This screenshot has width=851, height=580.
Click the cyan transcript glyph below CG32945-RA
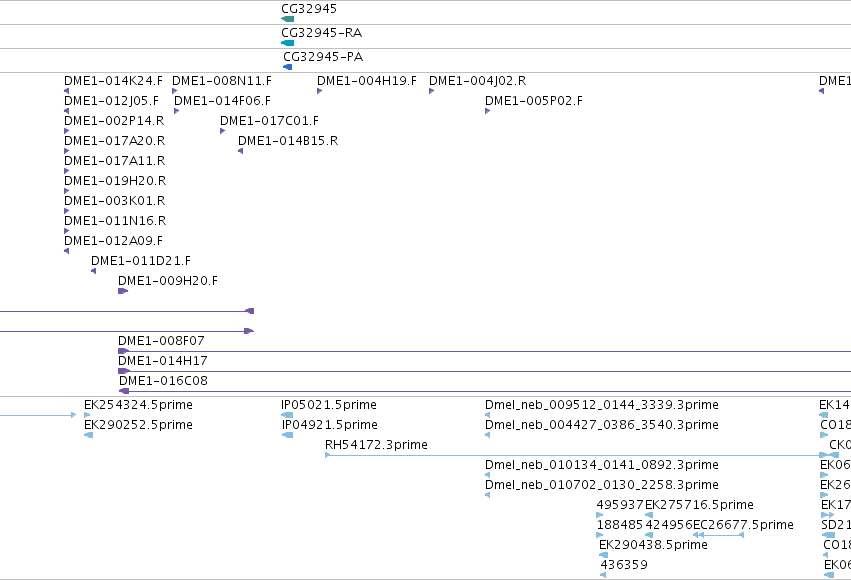[288, 43]
